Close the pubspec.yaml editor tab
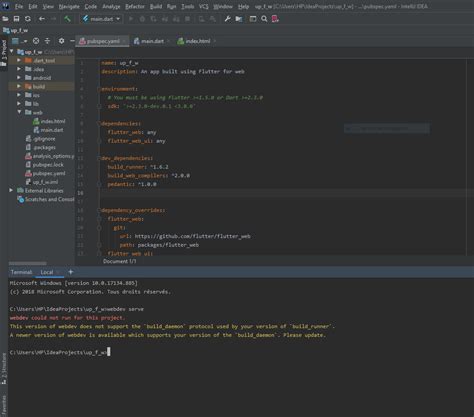This screenshot has width=474, height=417. 124,41
